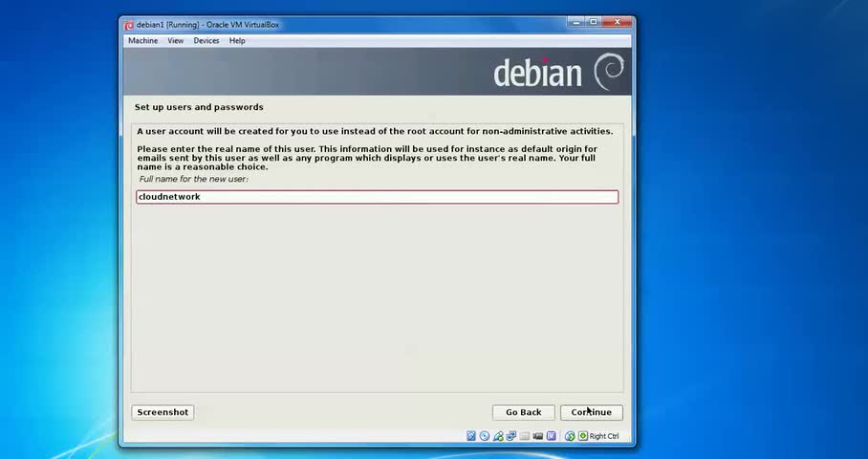Click the Debian swirl logo
Screen dimensions: 868x459
click(x=609, y=72)
